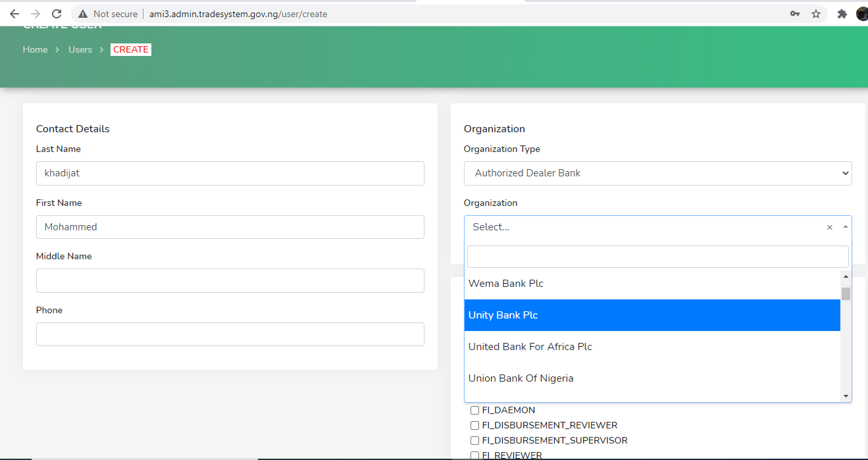Image resolution: width=868 pixels, height=460 pixels.
Task: Click the Organization Type label
Action: tap(502, 149)
